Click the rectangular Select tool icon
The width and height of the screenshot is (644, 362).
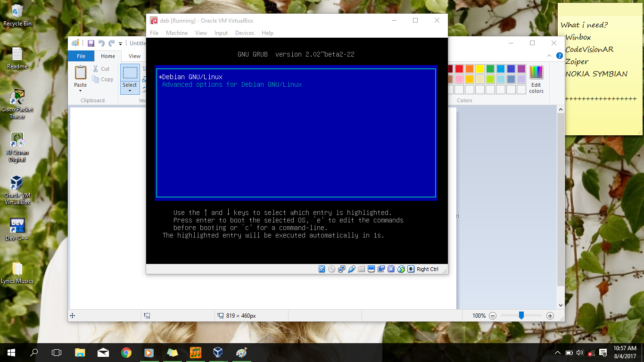click(130, 73)
